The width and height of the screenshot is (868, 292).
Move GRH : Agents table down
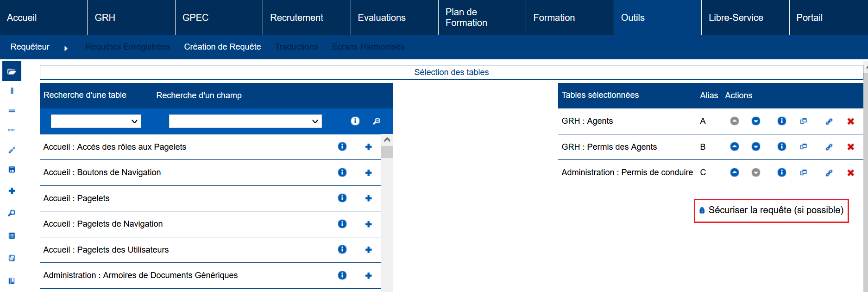pyautogui.click(x=755, y=121)
